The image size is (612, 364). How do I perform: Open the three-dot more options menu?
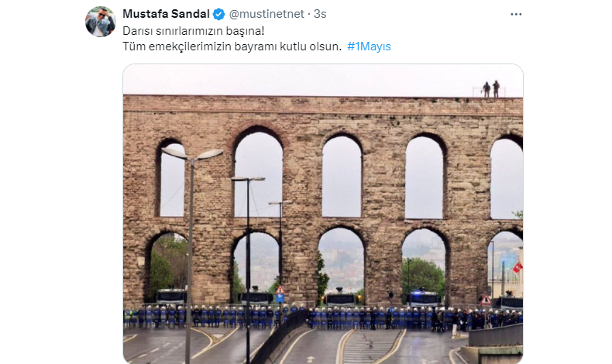click(x=516, y=15)
